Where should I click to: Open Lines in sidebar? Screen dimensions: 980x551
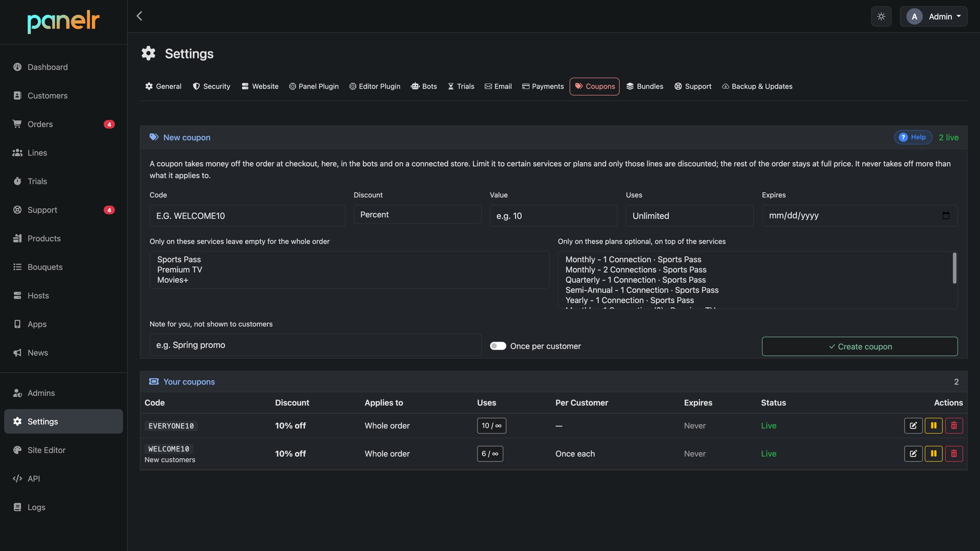(x=63, y=153)
